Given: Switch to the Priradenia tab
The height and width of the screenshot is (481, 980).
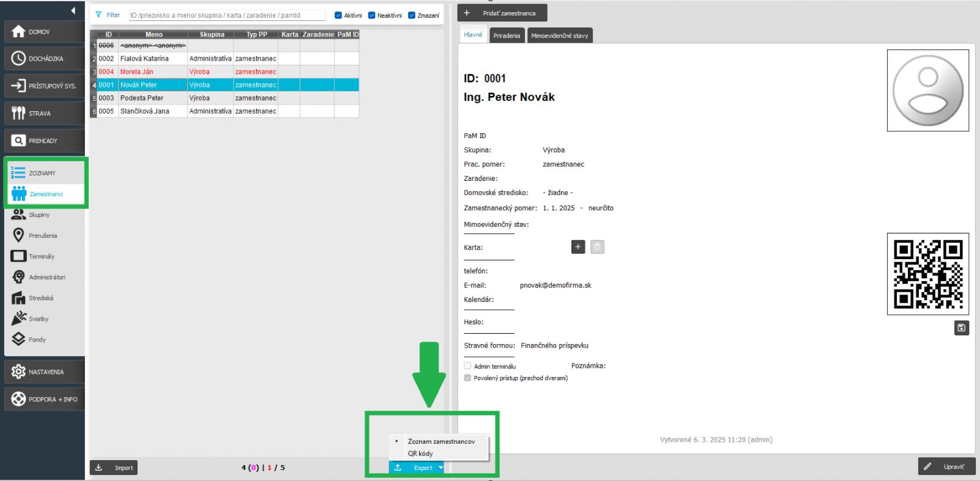Looking at the screenshot, I should [507, 35].
